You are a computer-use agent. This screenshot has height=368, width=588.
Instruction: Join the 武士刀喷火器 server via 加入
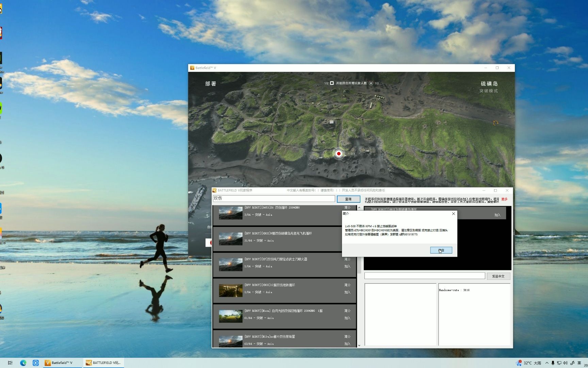tap(347, 266)
